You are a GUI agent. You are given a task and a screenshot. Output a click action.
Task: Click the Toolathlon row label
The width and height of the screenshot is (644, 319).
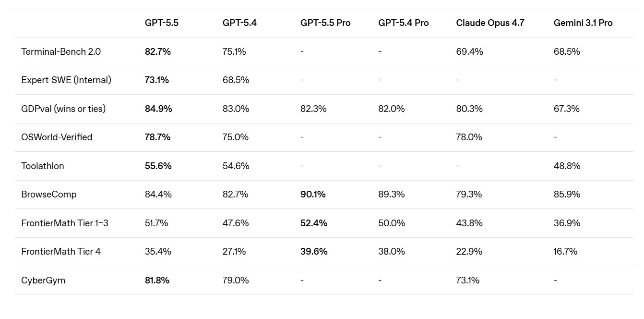click(42, 166)
